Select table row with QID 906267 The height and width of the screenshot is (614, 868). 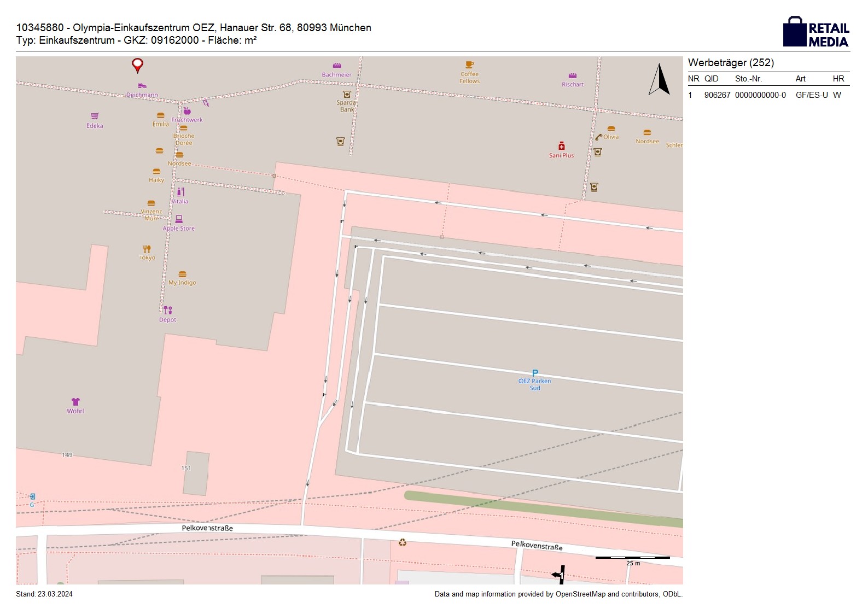(x=768, y=95)
